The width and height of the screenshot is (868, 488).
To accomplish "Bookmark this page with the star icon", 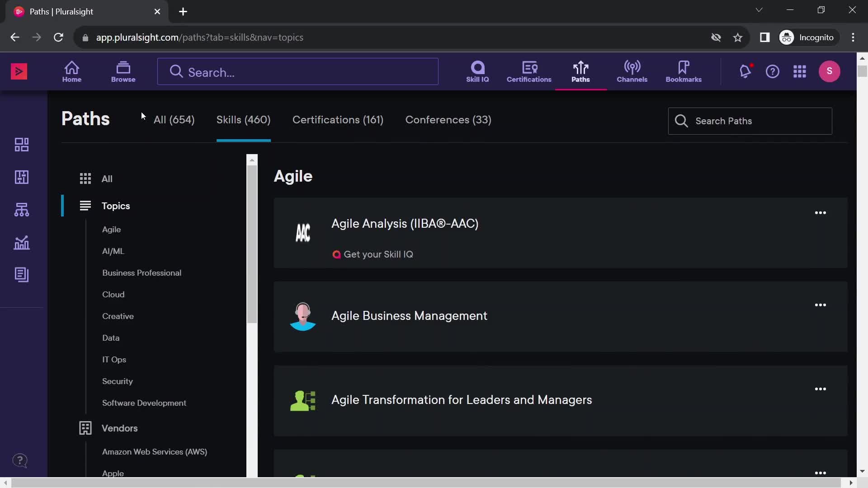I will pyautogui.click(x=738, y=38).
